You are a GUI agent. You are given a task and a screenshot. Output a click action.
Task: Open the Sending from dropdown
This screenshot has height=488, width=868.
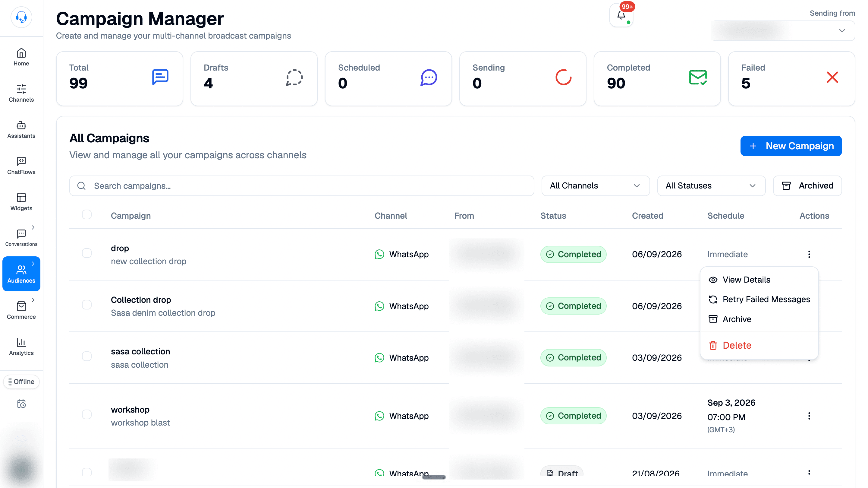point(783,31)
